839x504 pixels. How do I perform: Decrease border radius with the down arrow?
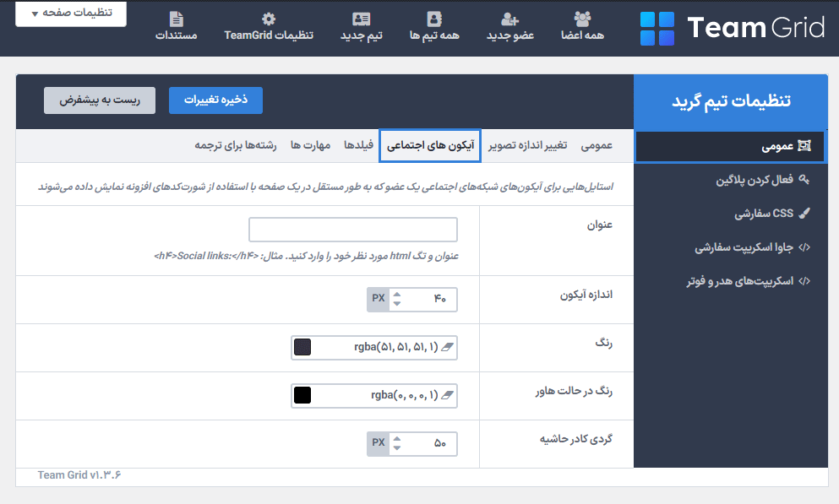tap(397, 448)
